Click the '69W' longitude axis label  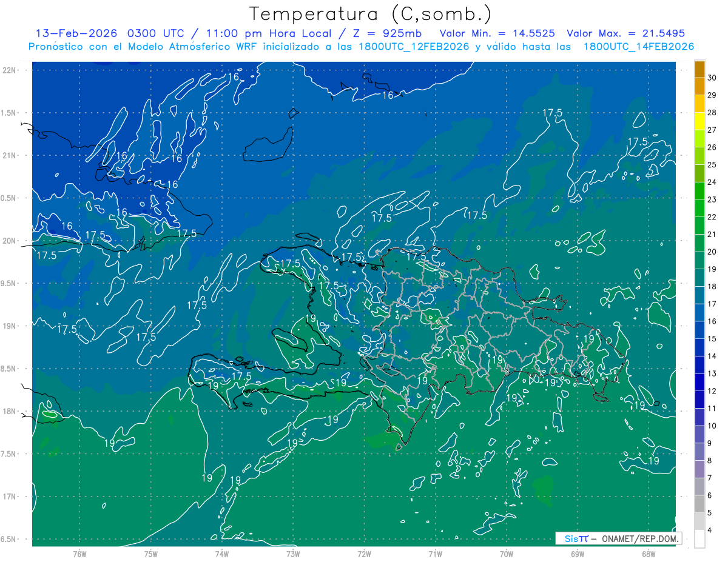pos(578,554)
